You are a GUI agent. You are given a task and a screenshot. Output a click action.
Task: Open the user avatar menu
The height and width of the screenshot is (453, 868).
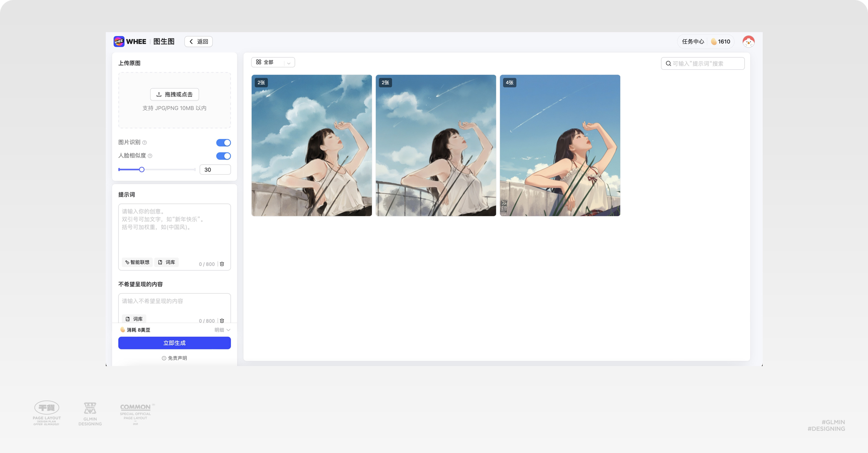click(748, 42)
